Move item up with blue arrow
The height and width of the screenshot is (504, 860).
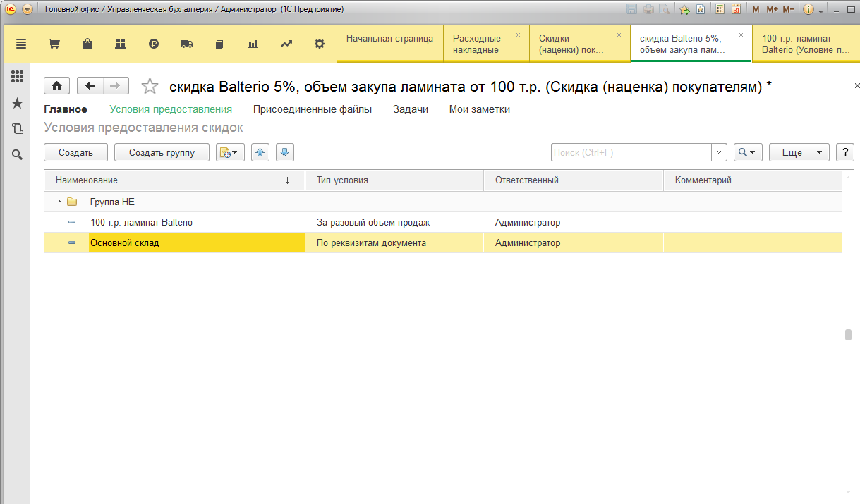point(260,152)
